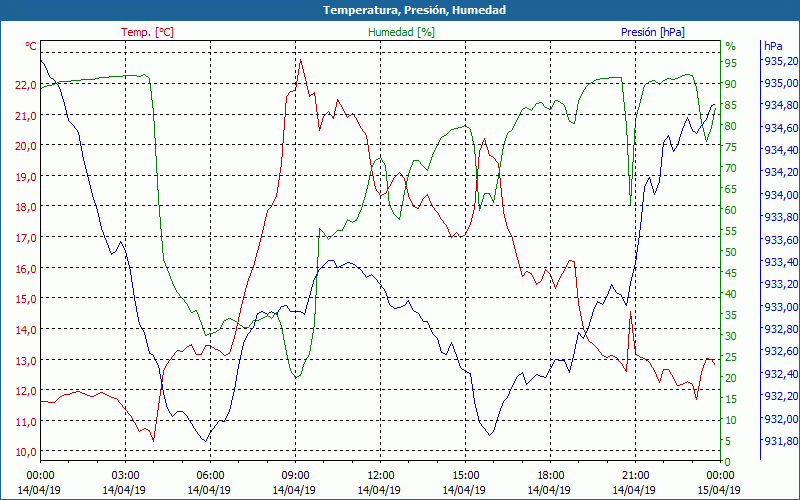Click the '14/04/19' date under 21:00
The height and width of the screenshot is (500, 800).
pyautogui.click(x=634, y=490)
